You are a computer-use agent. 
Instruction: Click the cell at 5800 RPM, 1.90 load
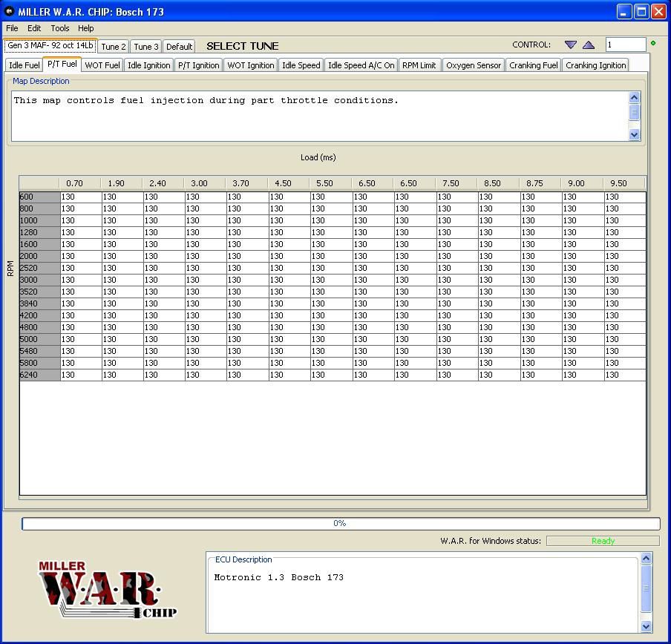point(122,363)
